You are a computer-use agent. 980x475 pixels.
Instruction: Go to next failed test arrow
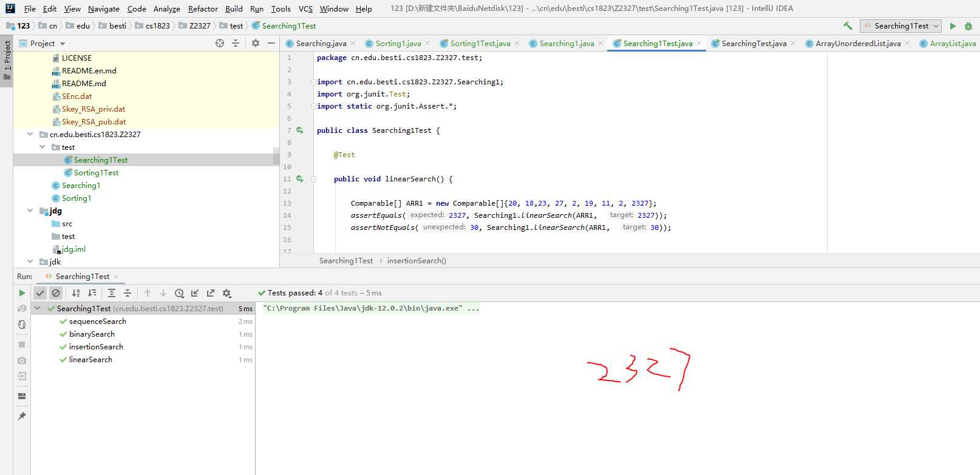[x=163, y=293]
